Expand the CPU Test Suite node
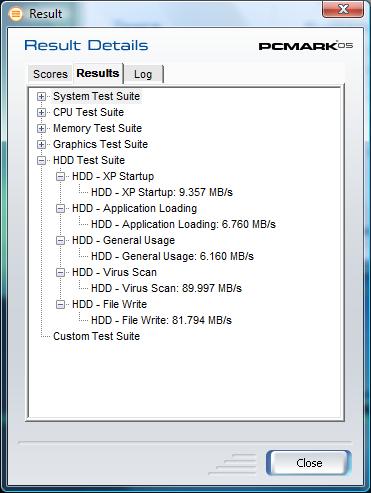The height and width of the screenshot is (493, 371). (x=41, y=112)
